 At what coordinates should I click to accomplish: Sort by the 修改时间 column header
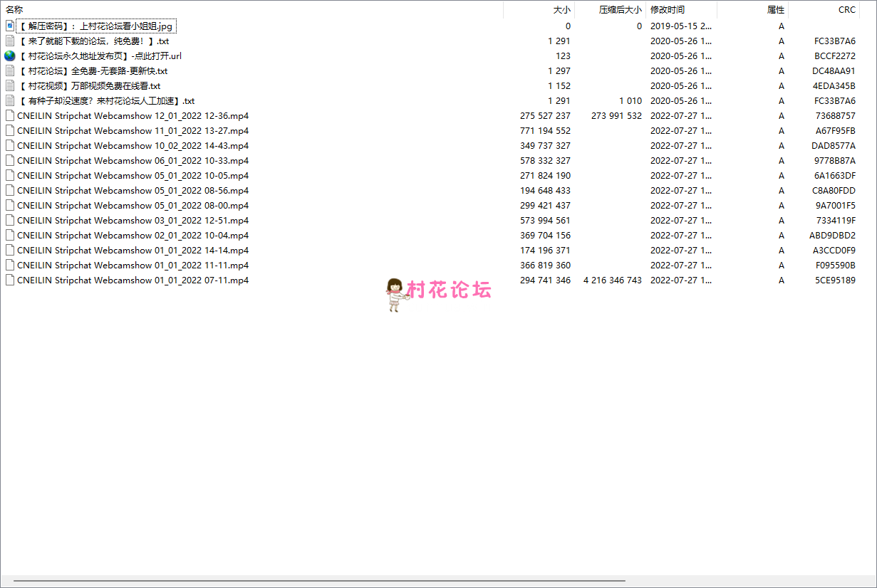[x=668, y=10]
